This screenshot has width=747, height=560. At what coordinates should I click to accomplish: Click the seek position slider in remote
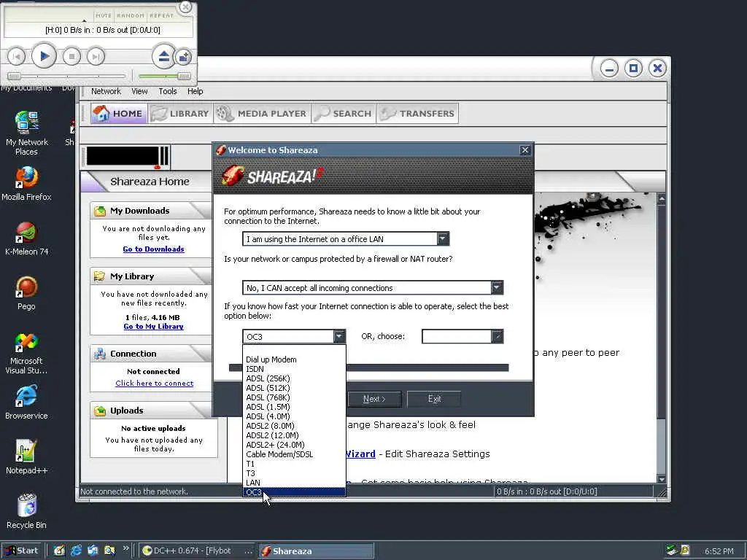pos(66,76)
